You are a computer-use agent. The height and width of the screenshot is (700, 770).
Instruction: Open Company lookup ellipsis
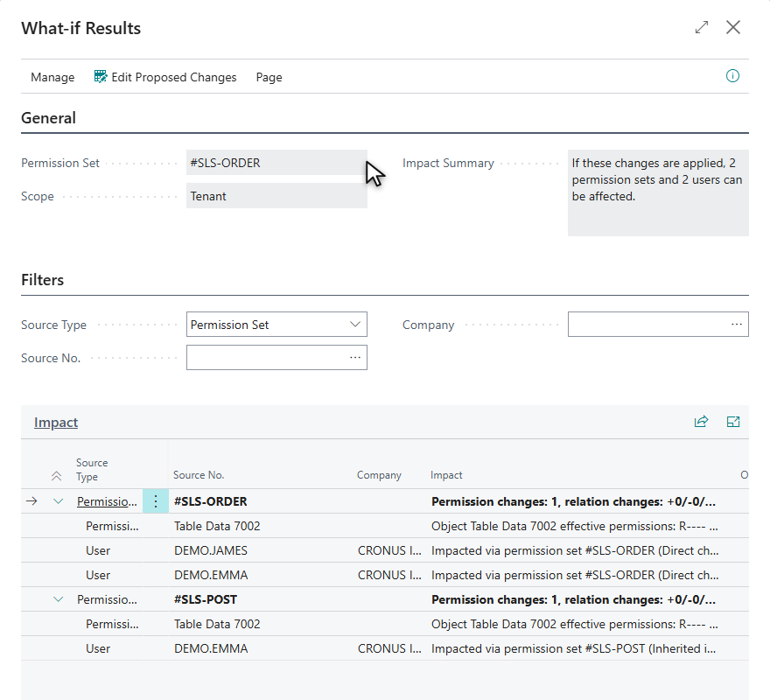pos(736,325)
